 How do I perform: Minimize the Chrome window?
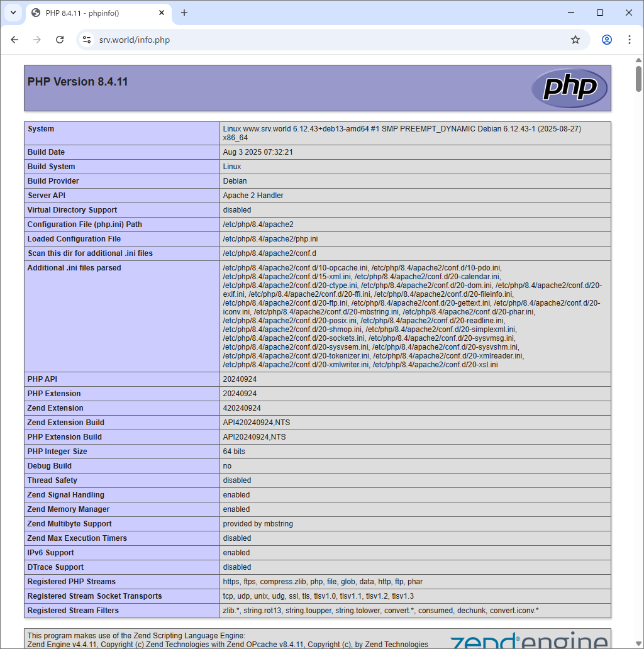click(571, 13)
